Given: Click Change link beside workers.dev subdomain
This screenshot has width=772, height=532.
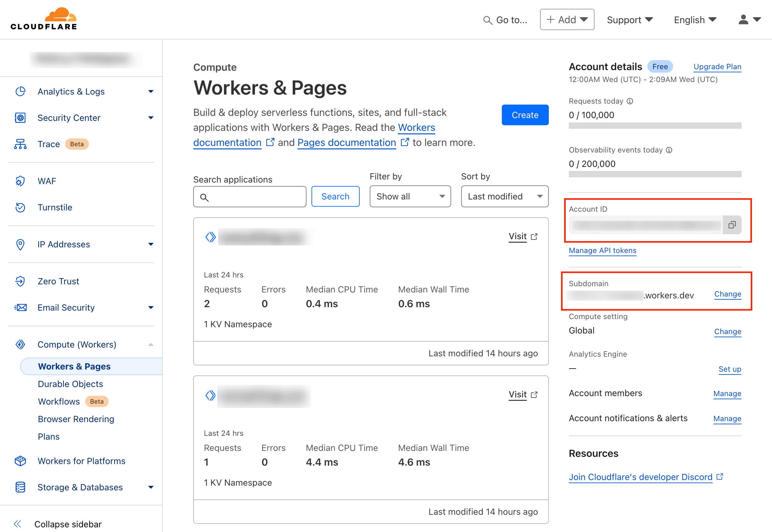Looking at the screenshot, I should click(x=728, y=294).
